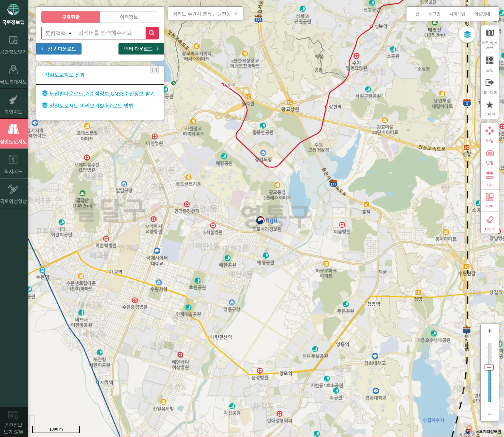Open 정밀도로지도 미리보기&다운로드 방법 link

91,106
